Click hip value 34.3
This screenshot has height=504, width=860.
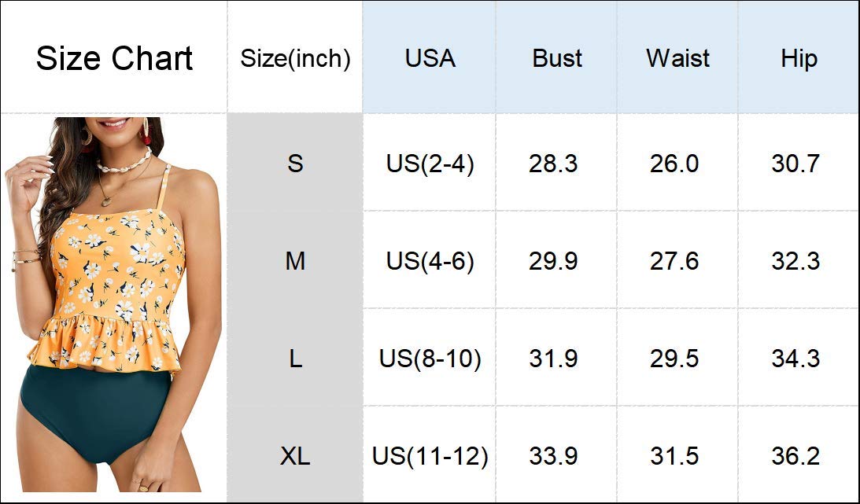[x=795, y=359]
